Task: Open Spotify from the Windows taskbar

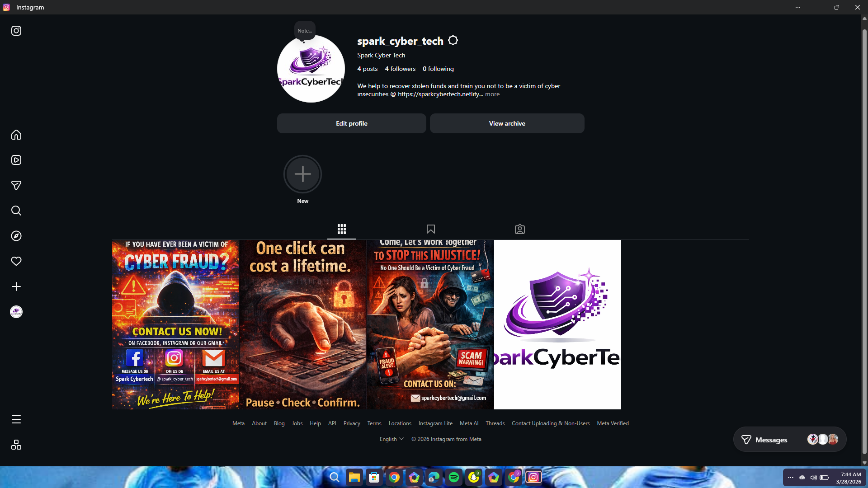Action: pos(454,477)
